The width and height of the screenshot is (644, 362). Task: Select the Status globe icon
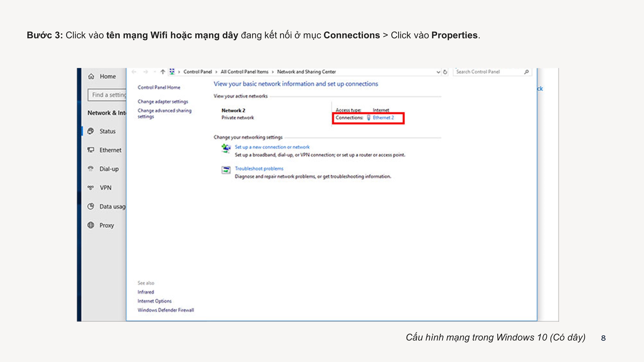coord(91,131)
